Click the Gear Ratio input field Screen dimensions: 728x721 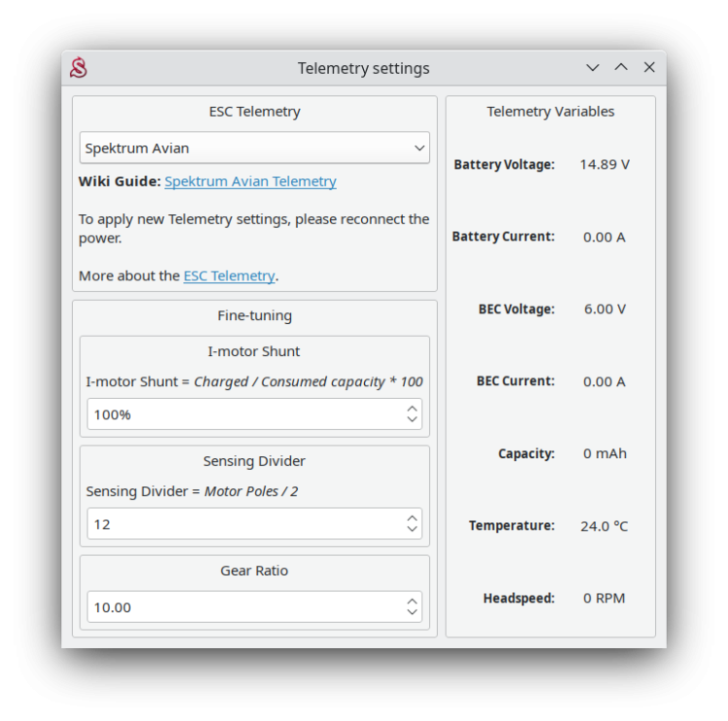tap(243, 607)
